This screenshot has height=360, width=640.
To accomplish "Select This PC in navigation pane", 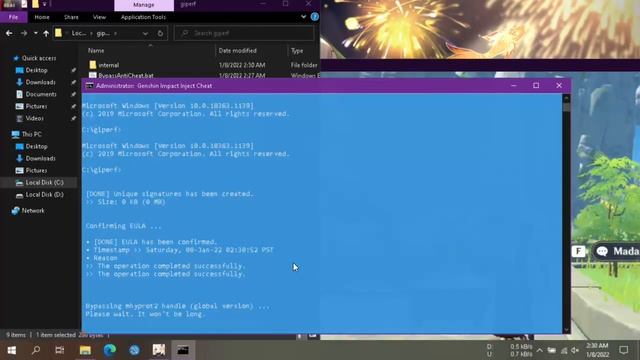I will click(31, 134).
